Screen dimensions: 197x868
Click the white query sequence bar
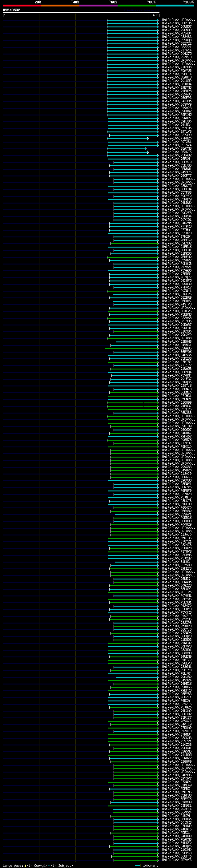pos(81,12)
